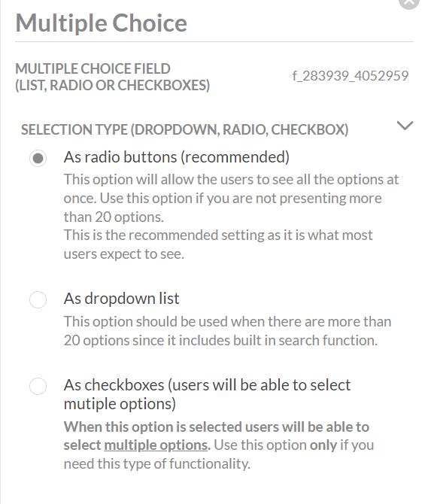Click the 'multiple options' underlined link
Image resolution: width=434 pixels, height=504 pixels.
click(x=156, y=445)
